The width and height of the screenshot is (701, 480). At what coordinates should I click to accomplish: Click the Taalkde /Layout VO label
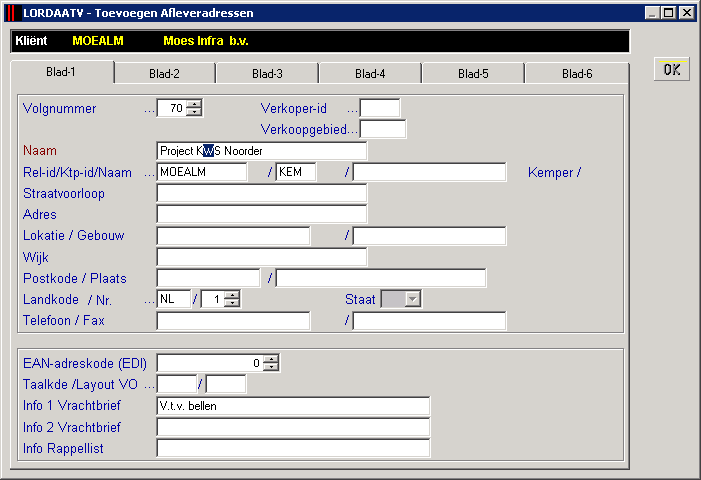pos(80,384)
